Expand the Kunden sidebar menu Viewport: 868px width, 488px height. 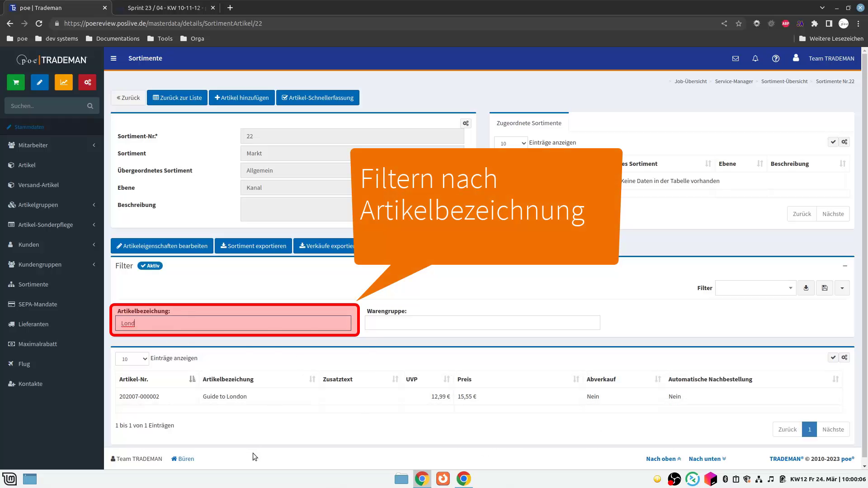(52, 244)
